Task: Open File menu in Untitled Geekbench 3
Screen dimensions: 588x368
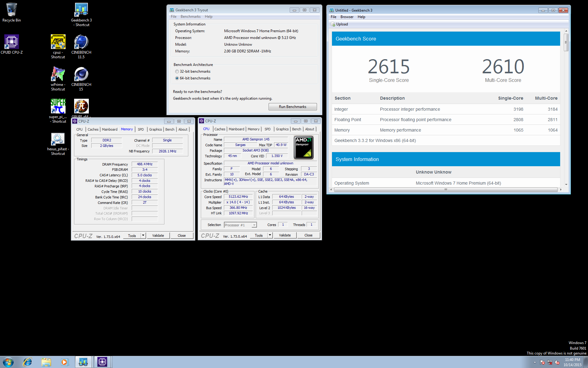Action: (x=334, y=17)
